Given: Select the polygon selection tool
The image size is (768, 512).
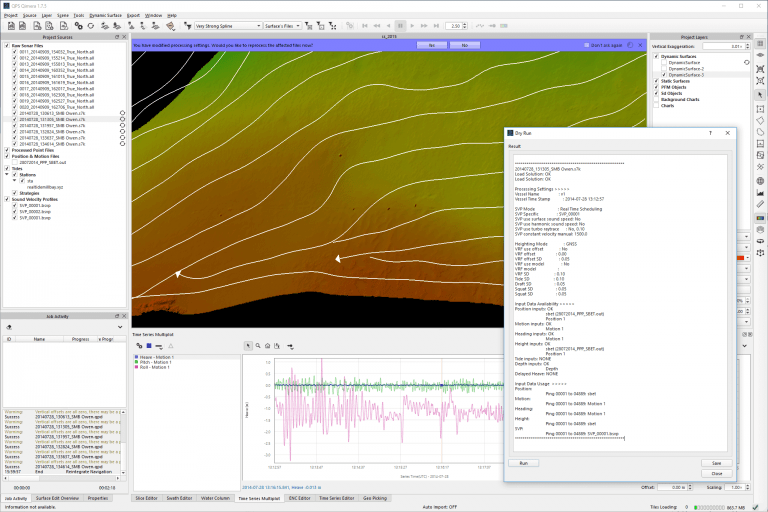Looking at the screenshot, I should coord(760,119).
